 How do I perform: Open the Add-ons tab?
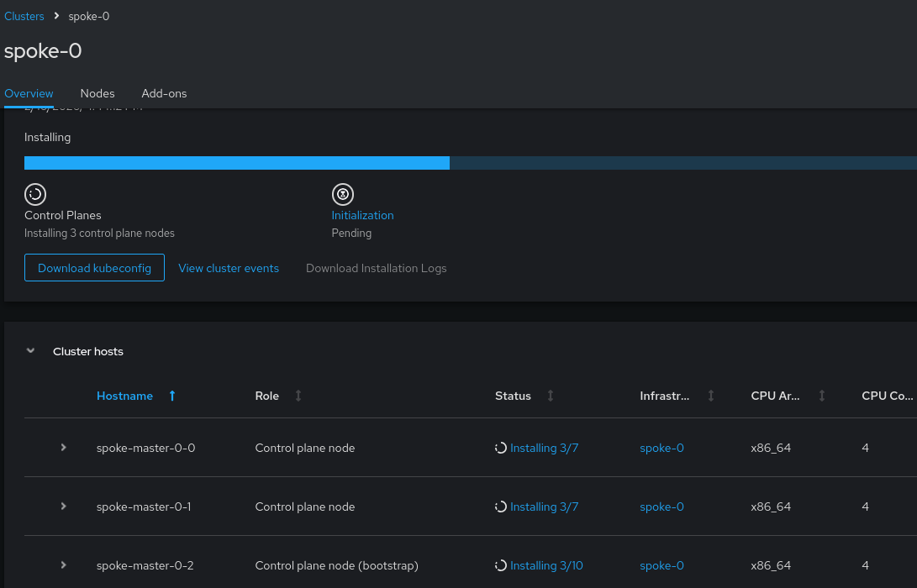click(x=164, y=93)
